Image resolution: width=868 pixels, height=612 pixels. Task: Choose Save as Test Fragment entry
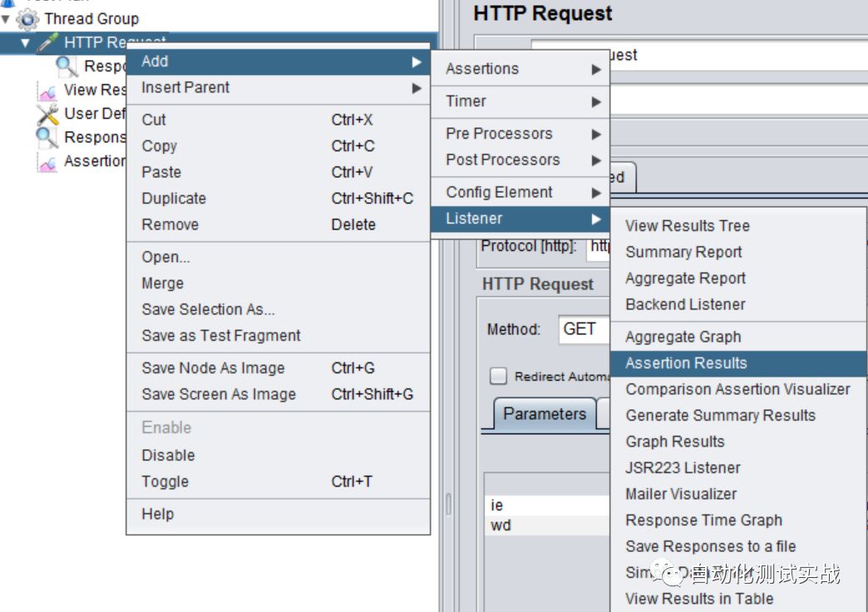coord(278,336)
